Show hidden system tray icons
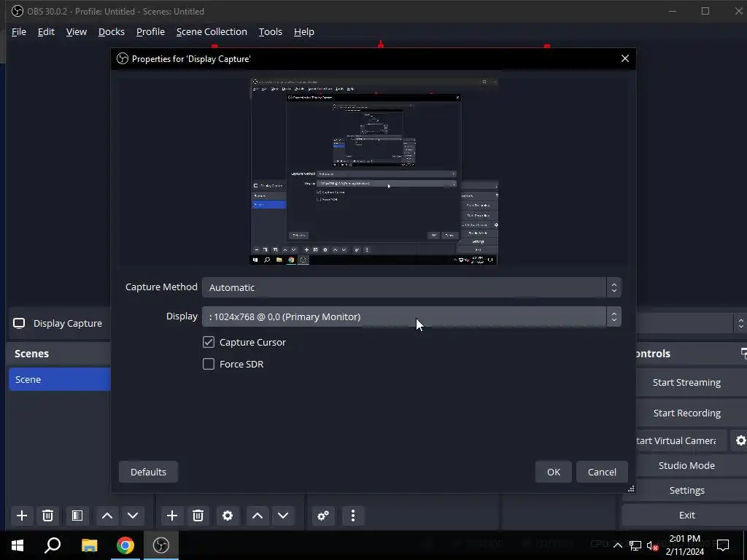747x560 pixels. tap(617, 545)
